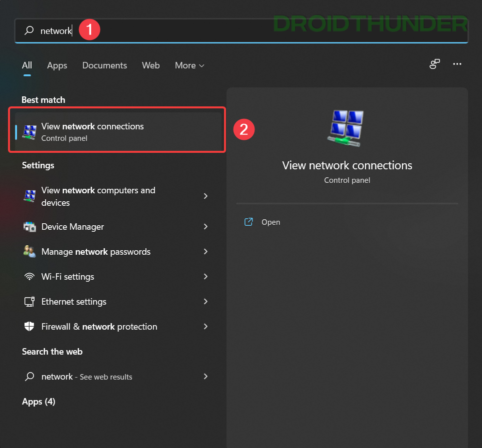This screenshot has height=448, width=482.
Task: Click the search account/feedback icon
Action: tap(434, 64)
